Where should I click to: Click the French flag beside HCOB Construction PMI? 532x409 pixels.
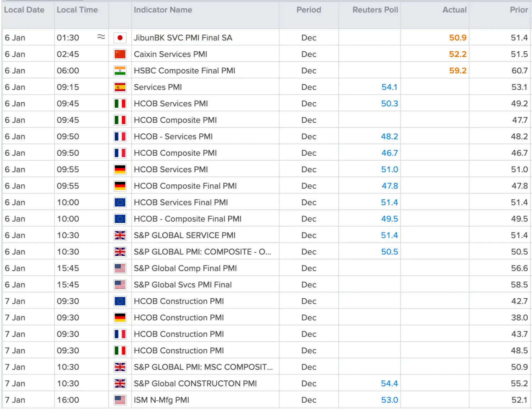click(x=120, y=334)
